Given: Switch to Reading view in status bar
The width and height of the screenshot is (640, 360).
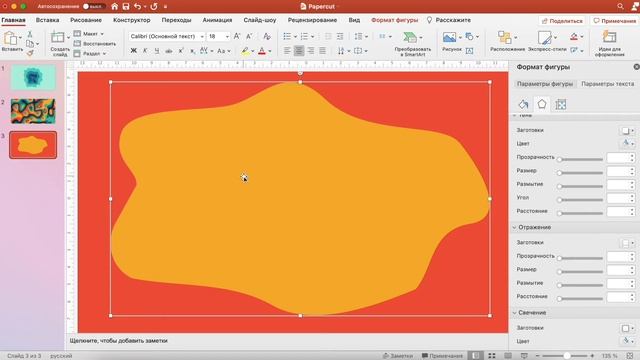Looking at the screenshot, I should (508, 356).
